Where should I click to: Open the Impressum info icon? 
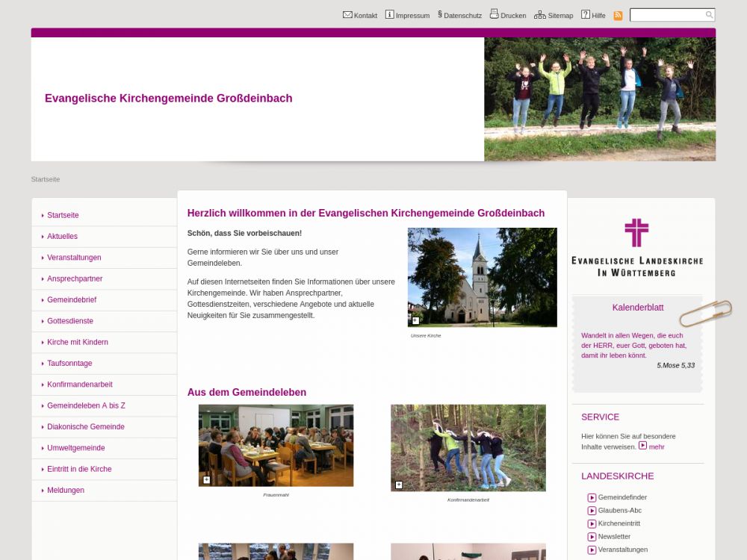[389, 15]
